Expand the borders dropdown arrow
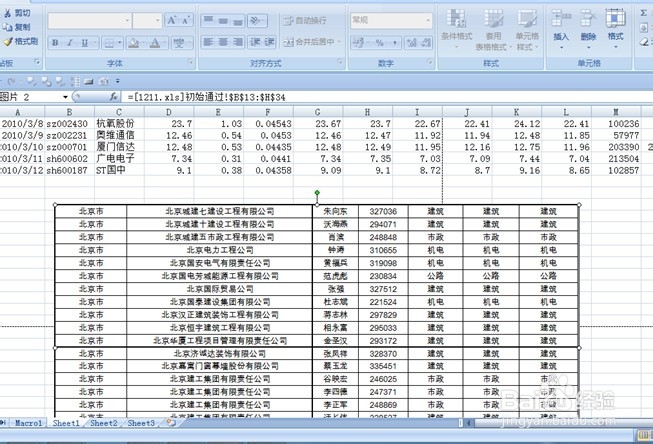Screen dimensions: 653x444 tap(120, 43)
